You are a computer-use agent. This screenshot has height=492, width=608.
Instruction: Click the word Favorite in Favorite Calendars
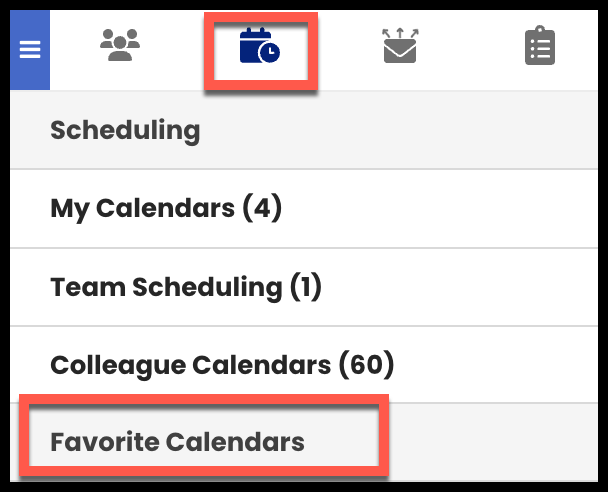pos(105,442)
